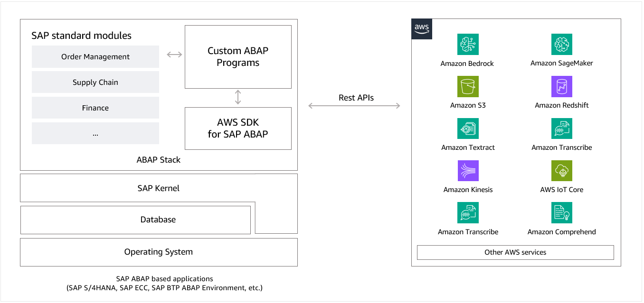Click the arrow between Order Management and Custom ABAP

coord(174,54)
